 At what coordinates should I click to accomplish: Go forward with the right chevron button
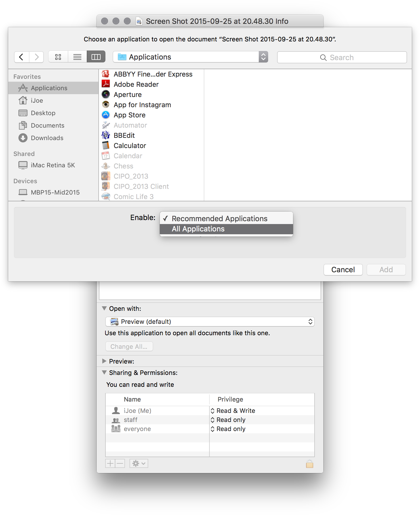tap(36, 57)
